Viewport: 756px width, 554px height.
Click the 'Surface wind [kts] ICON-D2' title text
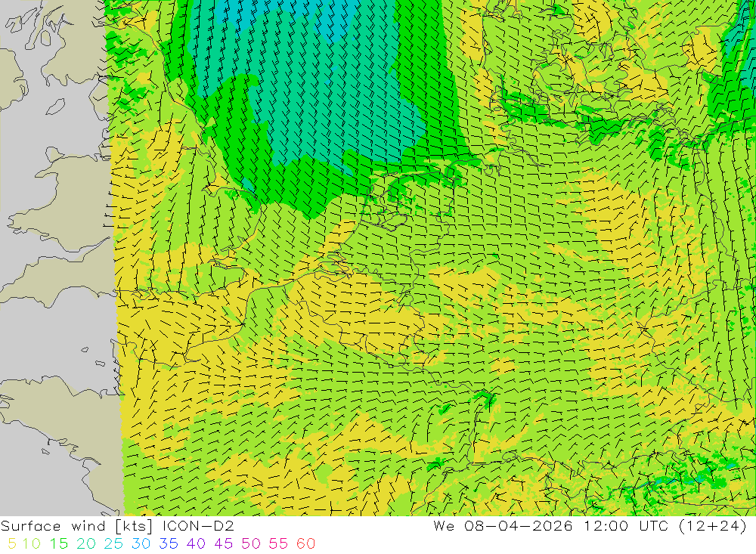click(x=117, y=526)
